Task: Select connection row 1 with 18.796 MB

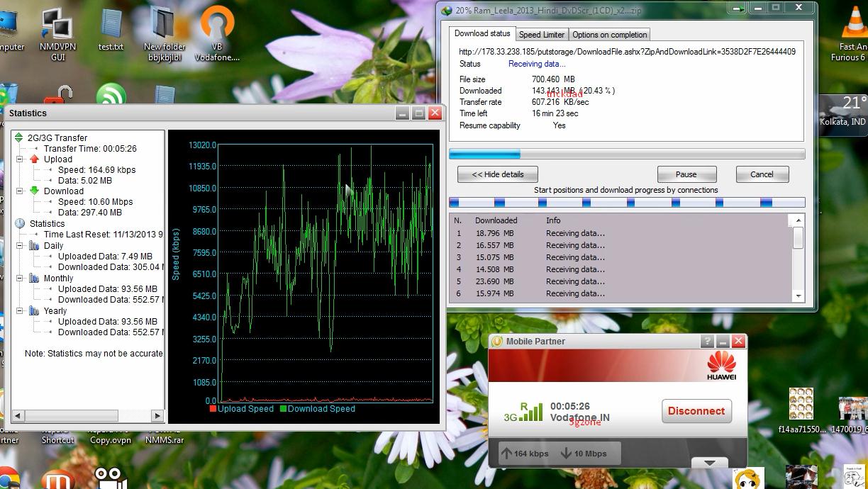Action: click(620, 233)
